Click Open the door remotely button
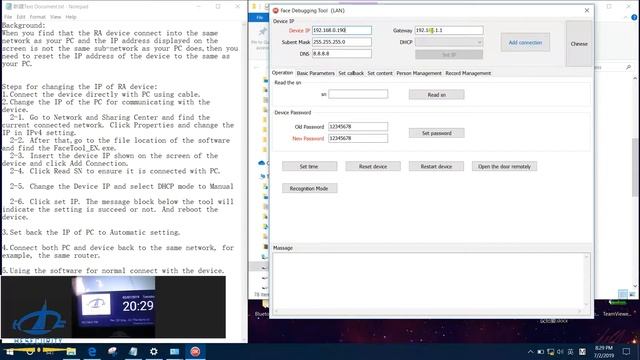This screenshot has height=360, width=640. pyautogui.click(x=504, y=167)
